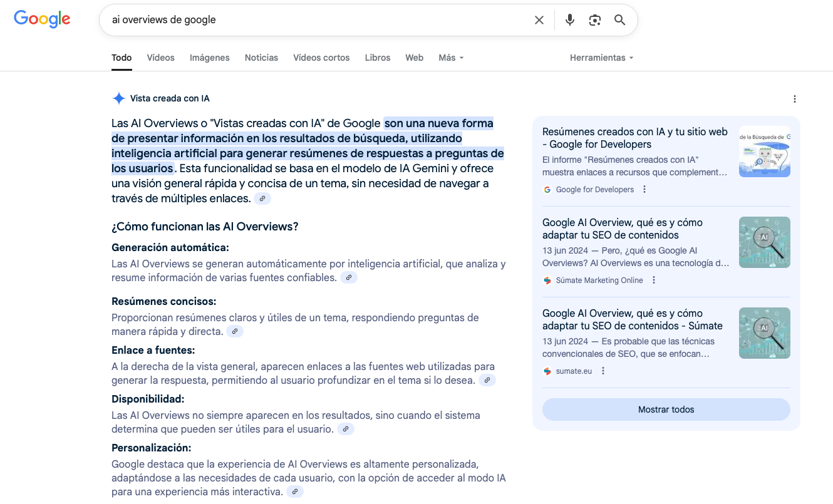
Task: Click source link chip after 'múltiples enlaces'
Action: [262, 198]
